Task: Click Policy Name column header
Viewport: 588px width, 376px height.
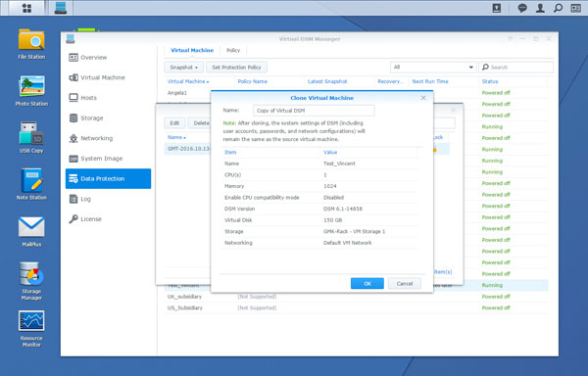Action: point(269,81)
